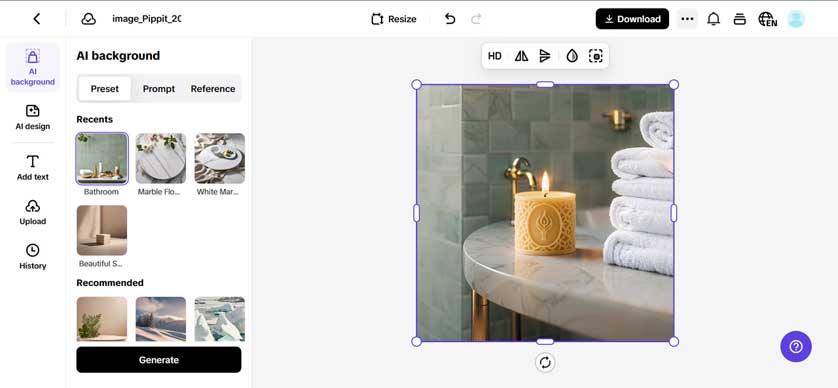Choose the recommended plant podium background
This screenshot has width=838, height=388.
[102, 319]
